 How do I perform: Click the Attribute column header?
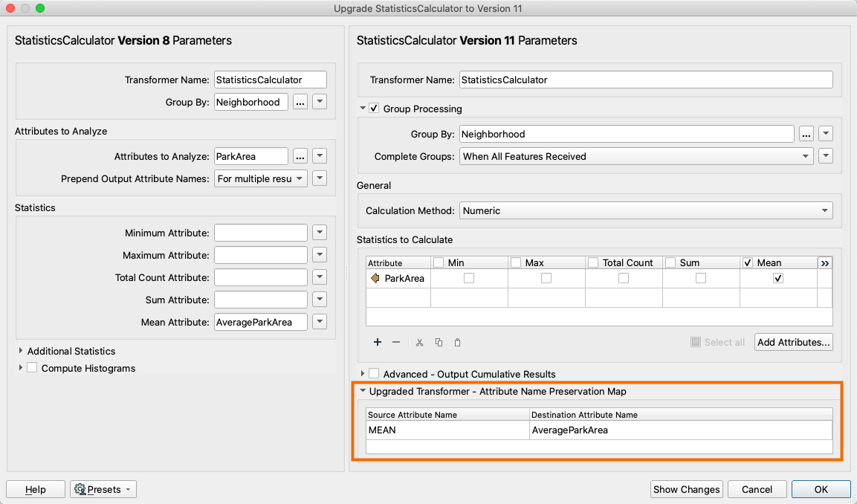(x=398, y=263)
